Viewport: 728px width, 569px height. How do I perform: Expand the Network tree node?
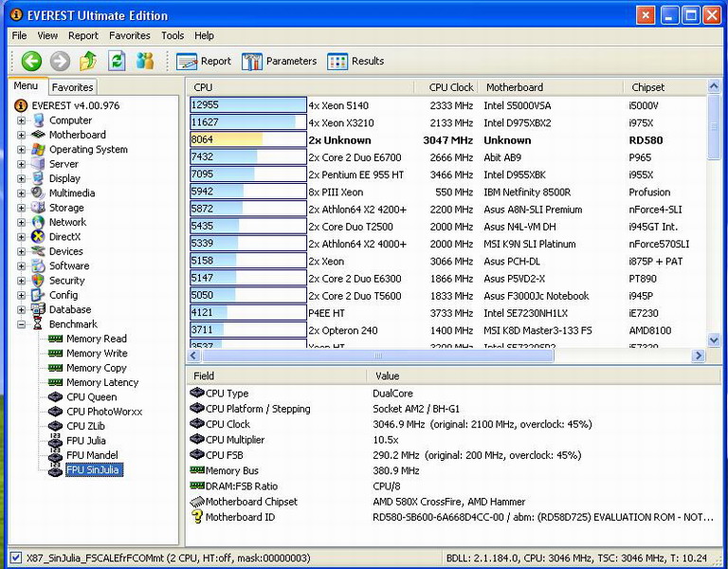coord(21,222)
